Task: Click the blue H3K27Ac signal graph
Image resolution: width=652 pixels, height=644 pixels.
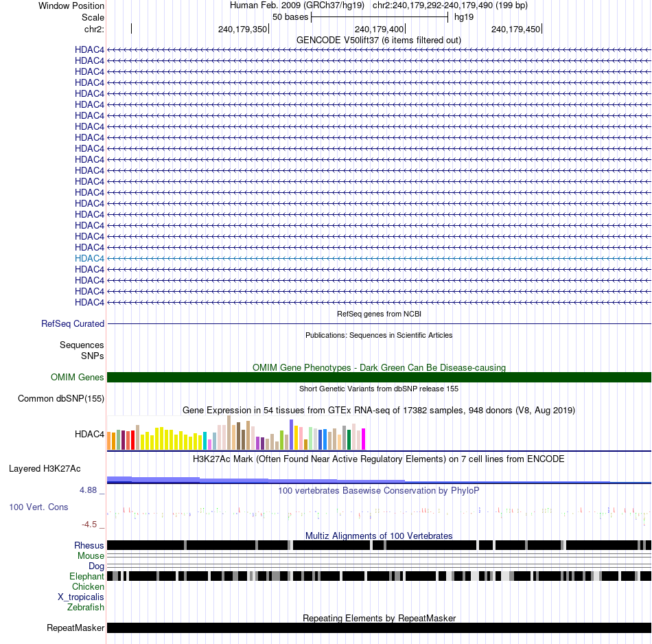Action: pos(380,480)
